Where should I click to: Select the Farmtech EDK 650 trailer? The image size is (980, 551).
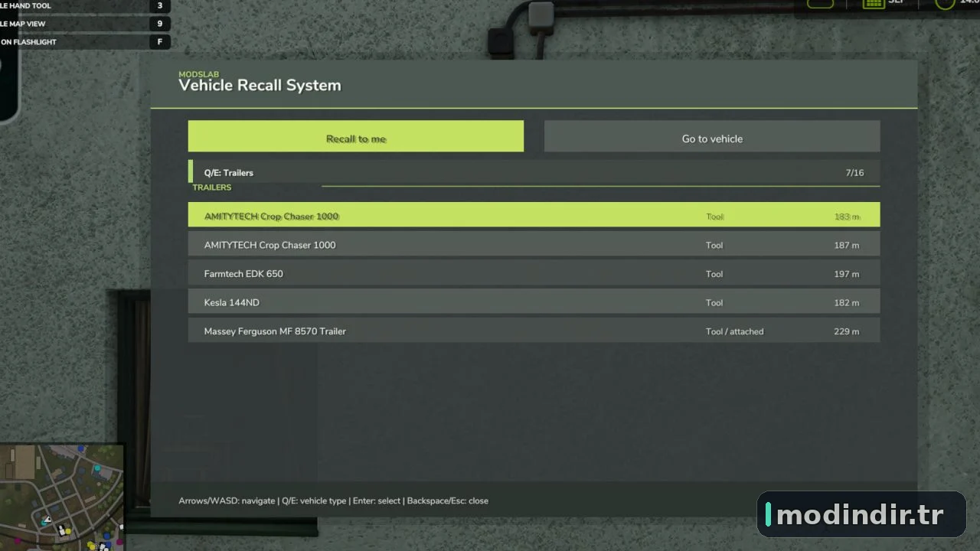click(x=534, y=273)
